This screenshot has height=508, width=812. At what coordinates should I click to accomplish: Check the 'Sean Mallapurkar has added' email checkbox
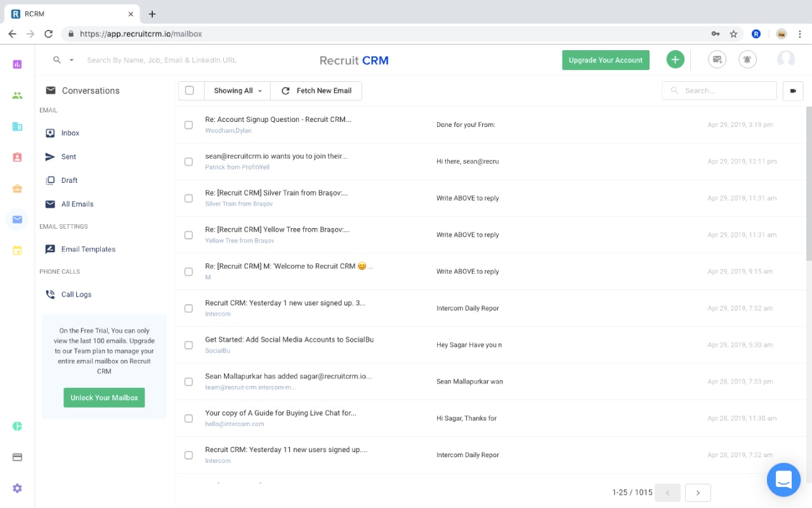click(x=188, y=382)
